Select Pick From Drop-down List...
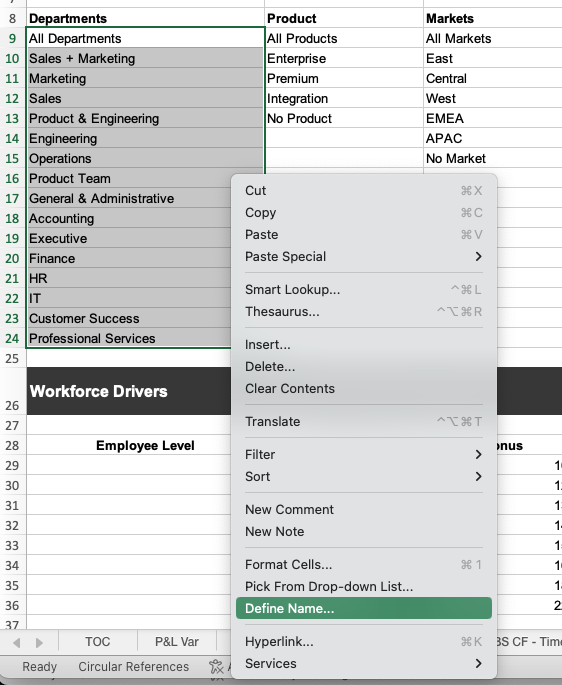Image resolution: width=562 pixels, height=685 pixels. click(x=364, y=586)
